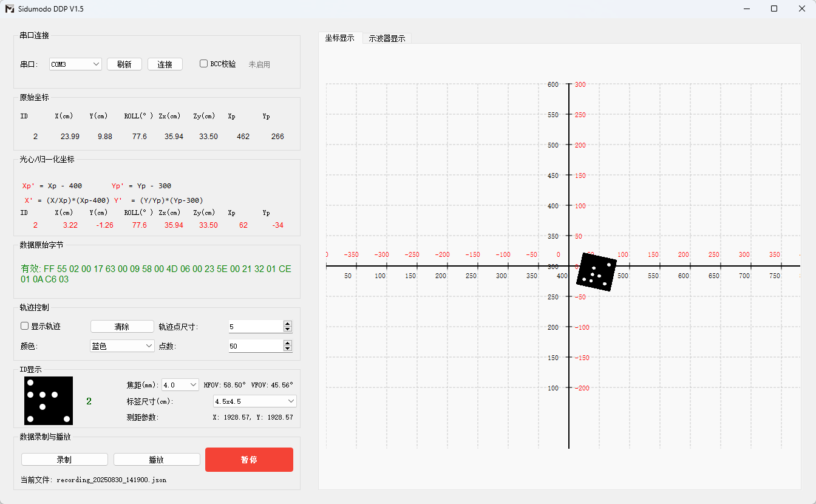Start recording with the 录制 button
The width and height of the screenshot is (816, 504).
[x=64, y=460]
